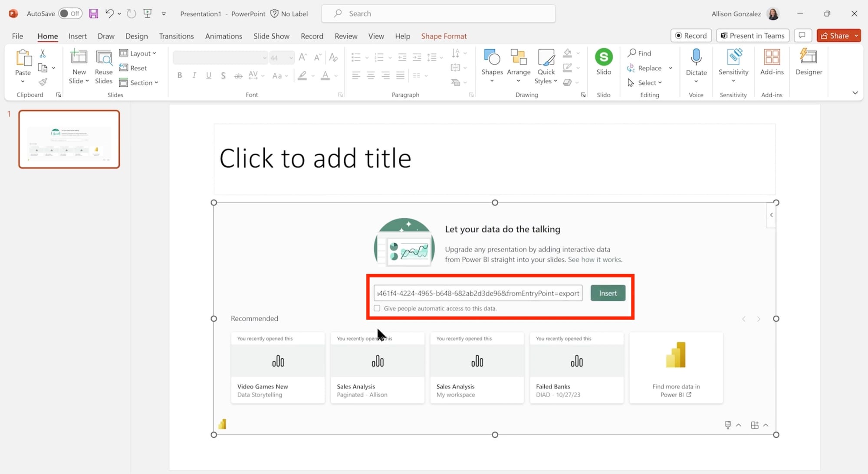Check Give people automatic access checkbox
Viewport: 868px width, 474px height.
pos(377,308)
